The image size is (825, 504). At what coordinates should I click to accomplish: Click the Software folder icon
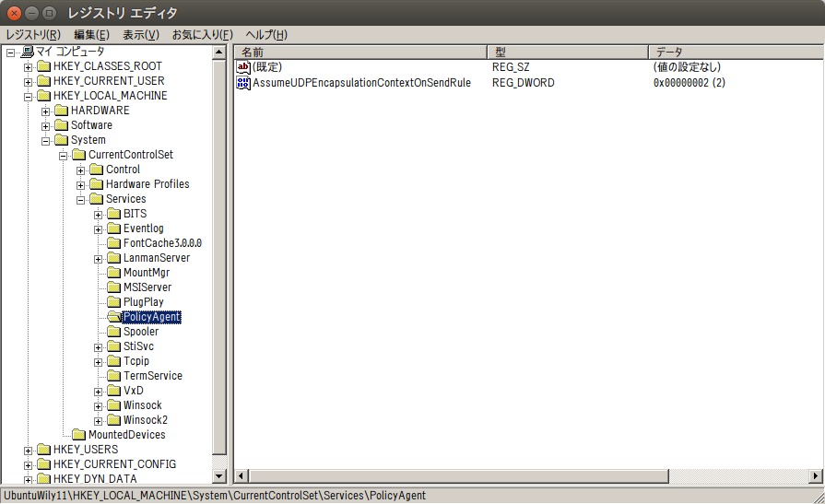point(62,125)
